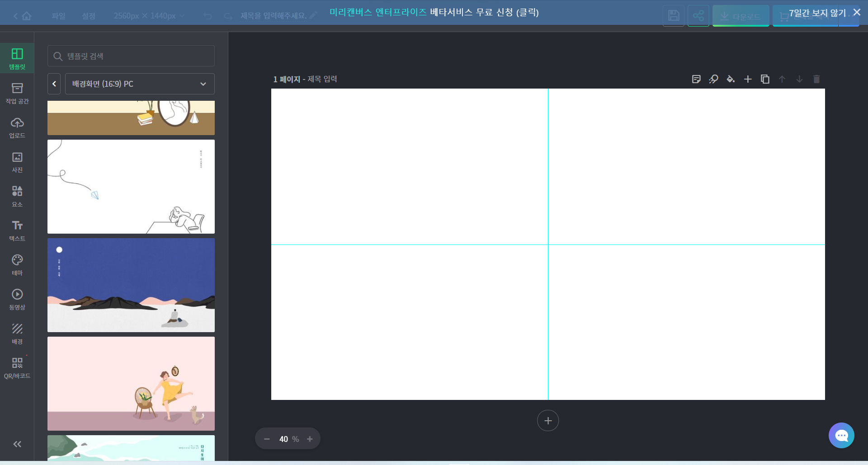The width and height of the screenshot is (868, 465).
Task: Open the 업로드 upload panel
Action: 17,127
